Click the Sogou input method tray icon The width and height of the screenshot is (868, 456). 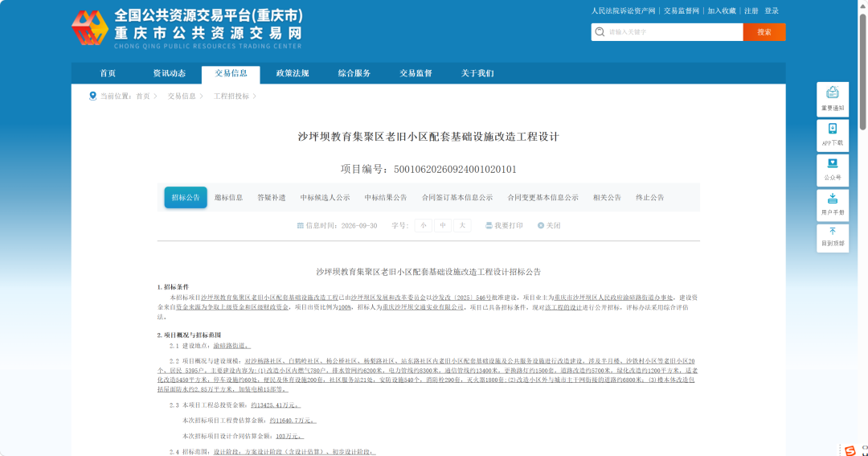850,450
